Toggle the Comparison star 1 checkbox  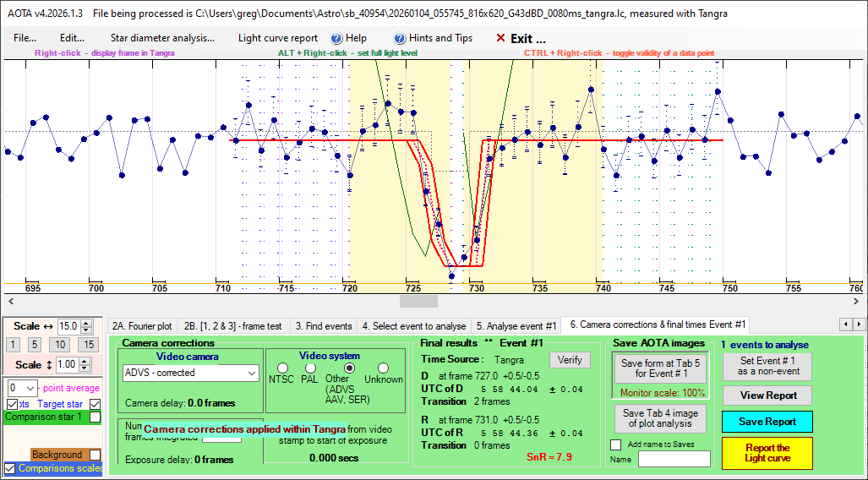[x=96, y=417]
